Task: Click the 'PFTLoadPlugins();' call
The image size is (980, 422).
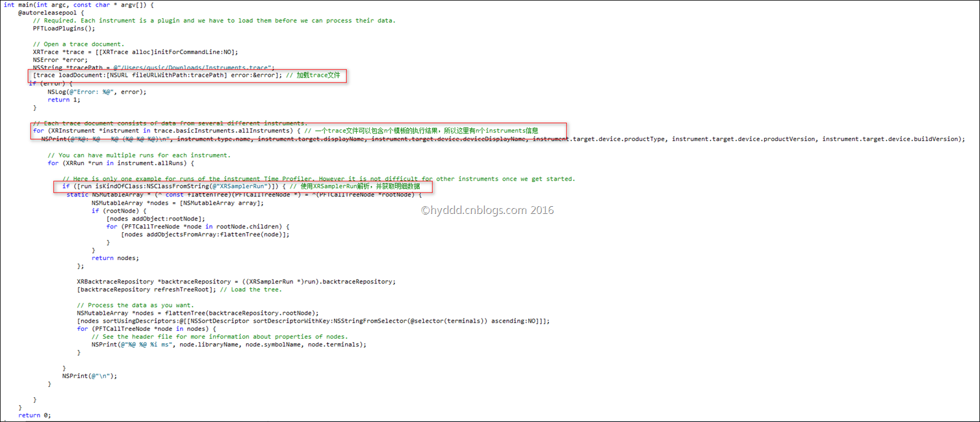Action: click(x=64, y=29)
